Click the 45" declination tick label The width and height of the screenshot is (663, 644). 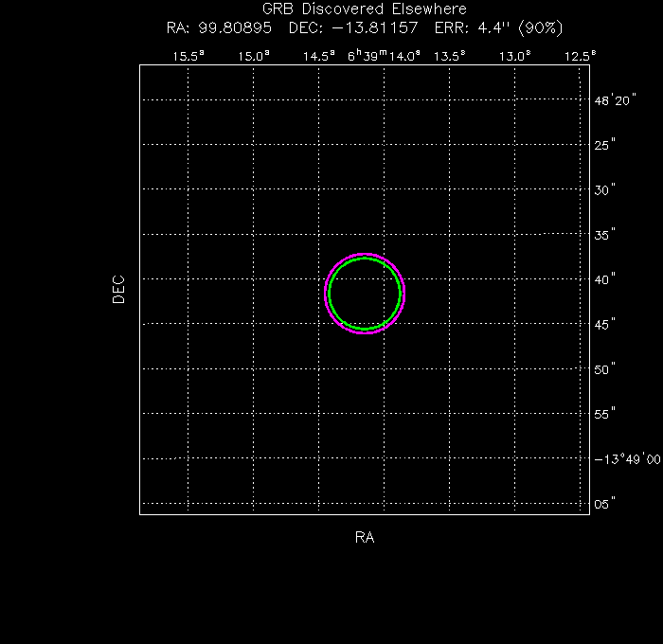point(604,324)
